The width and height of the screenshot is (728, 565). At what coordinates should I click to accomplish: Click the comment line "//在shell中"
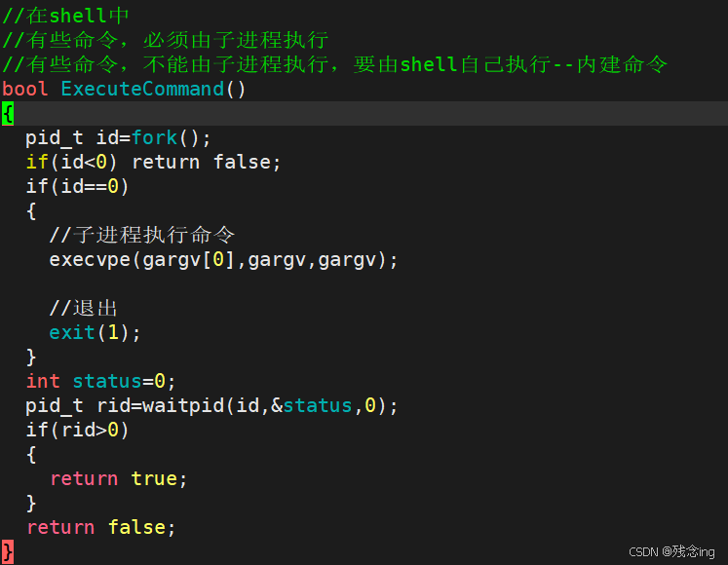click(65, 16)
